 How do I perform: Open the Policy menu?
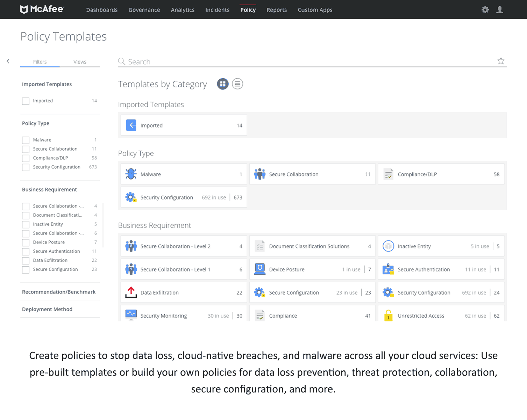point(248,10)
